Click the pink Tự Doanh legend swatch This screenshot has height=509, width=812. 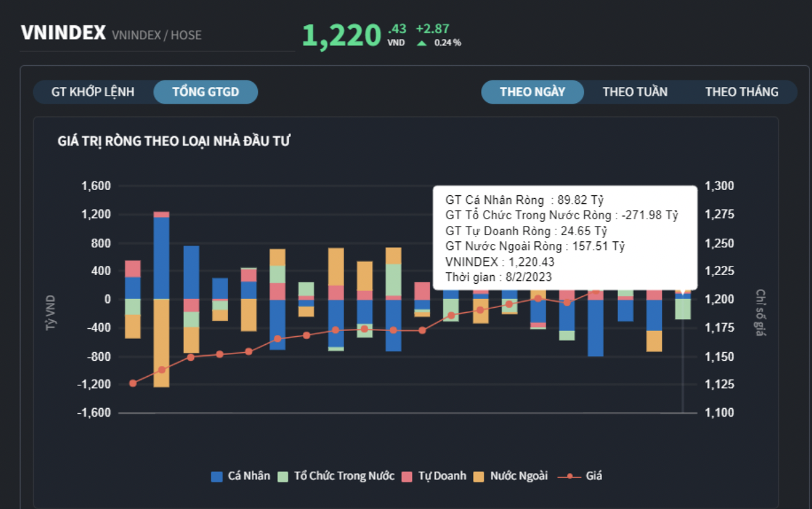tap(407, 476)
